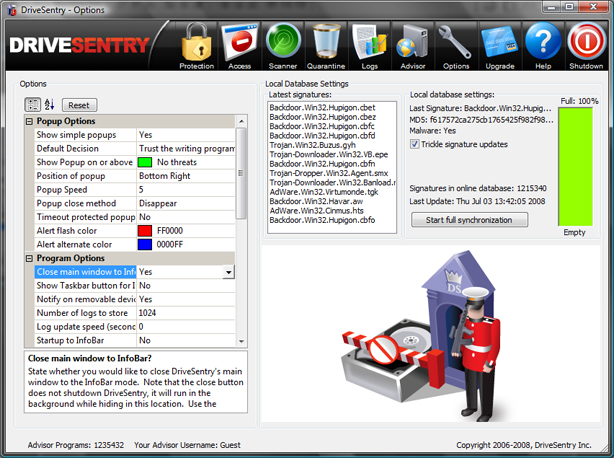View the Logs icon
Screen dimensions: 614x458
(x=369, y=46)
